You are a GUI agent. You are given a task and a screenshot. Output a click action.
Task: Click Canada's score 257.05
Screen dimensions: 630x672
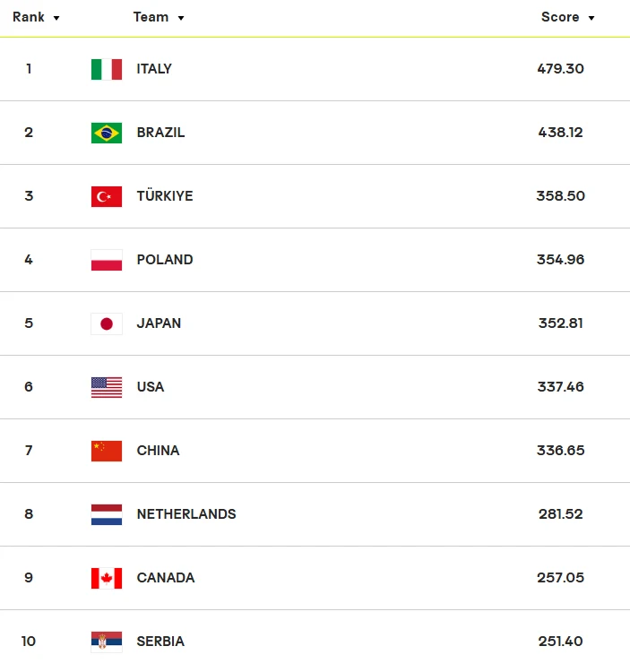click(561, 578)
